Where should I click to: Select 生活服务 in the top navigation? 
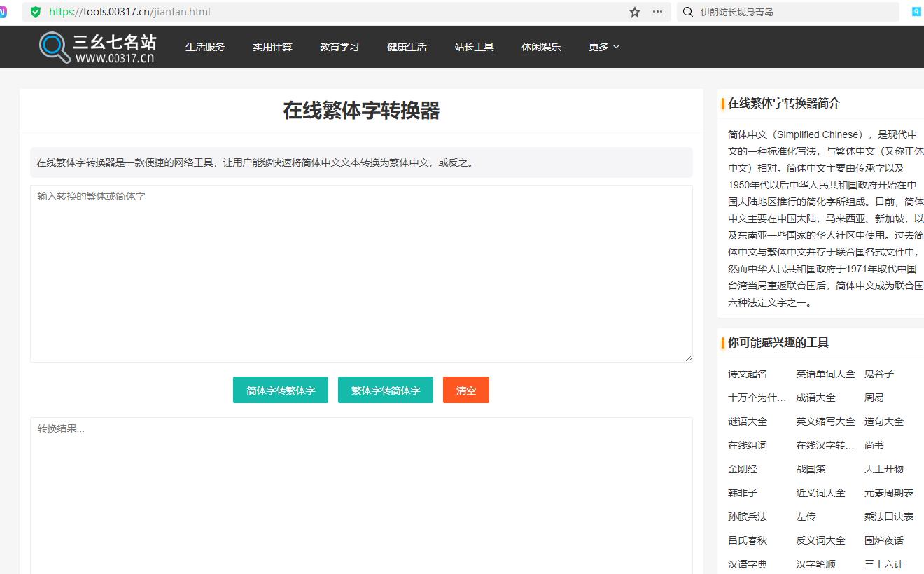205,47
